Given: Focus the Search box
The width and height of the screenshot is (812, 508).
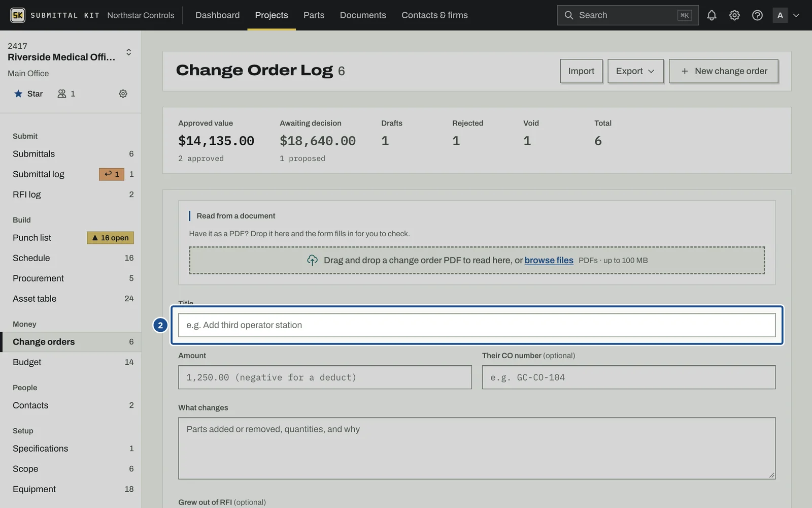Looking at the screenshot, I should click(x=628, y=15).
